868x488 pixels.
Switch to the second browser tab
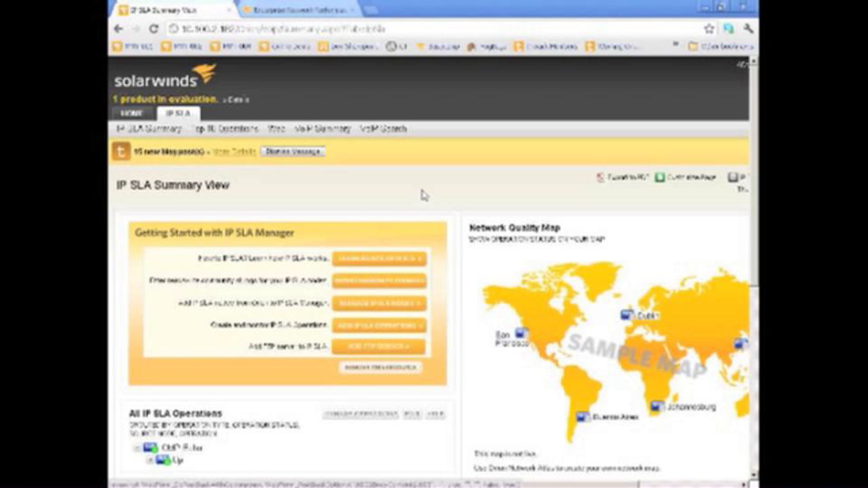pos(299,10)
